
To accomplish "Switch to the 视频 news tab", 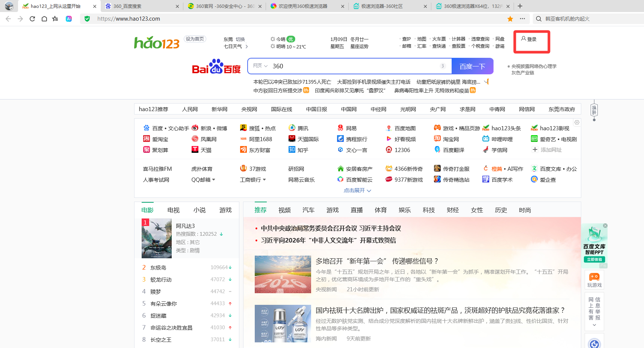I will click(x=284, y=210).
